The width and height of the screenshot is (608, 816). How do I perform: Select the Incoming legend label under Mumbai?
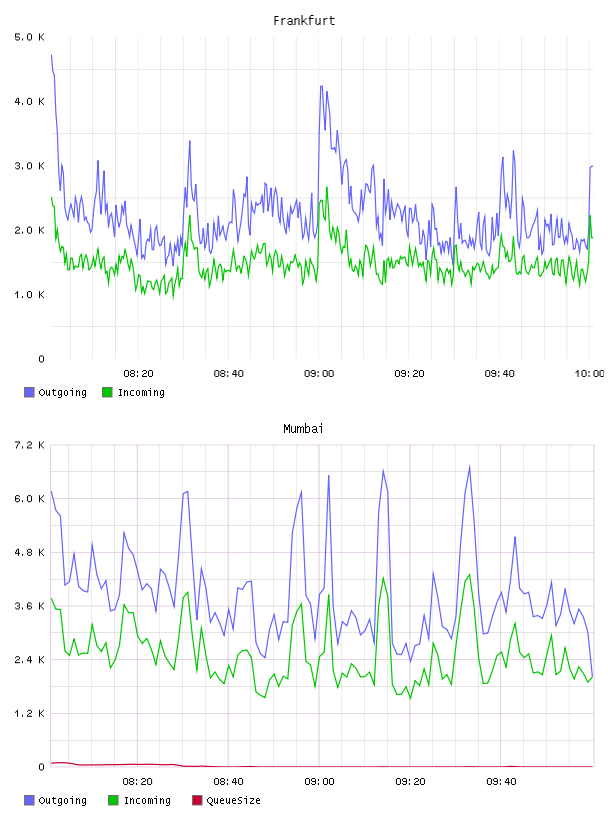147,800
